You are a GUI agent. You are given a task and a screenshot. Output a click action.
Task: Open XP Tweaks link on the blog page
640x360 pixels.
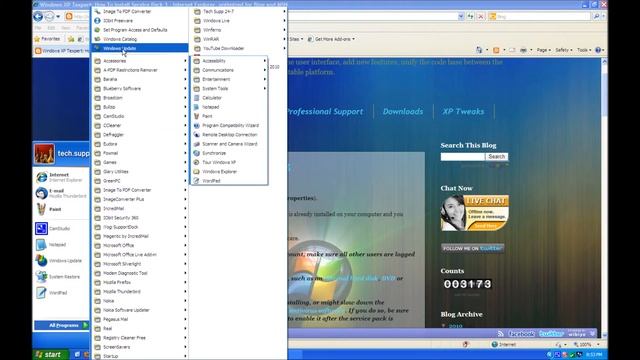(463, 111)
